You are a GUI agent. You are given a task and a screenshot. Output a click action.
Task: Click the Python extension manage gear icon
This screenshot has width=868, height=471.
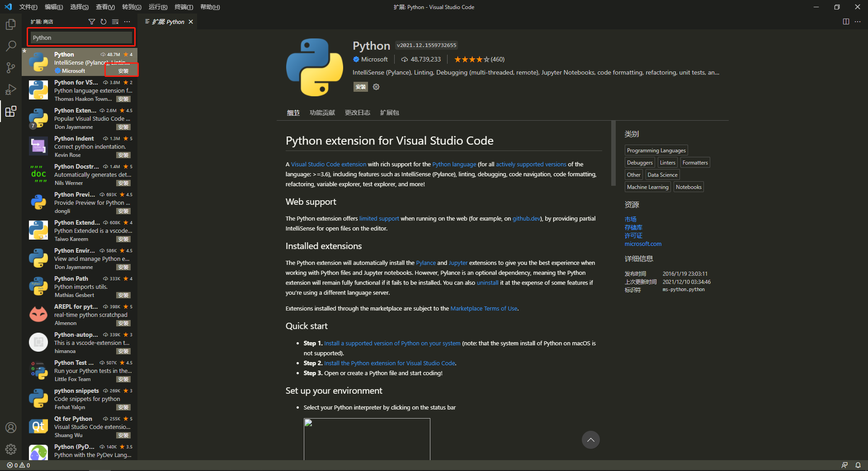click(376, 87)
